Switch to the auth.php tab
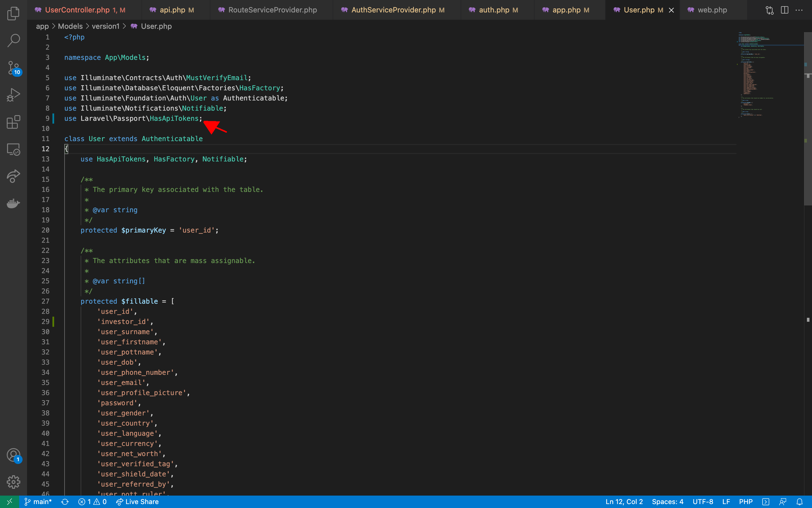 pyautogui.click(x=498, y=10)
